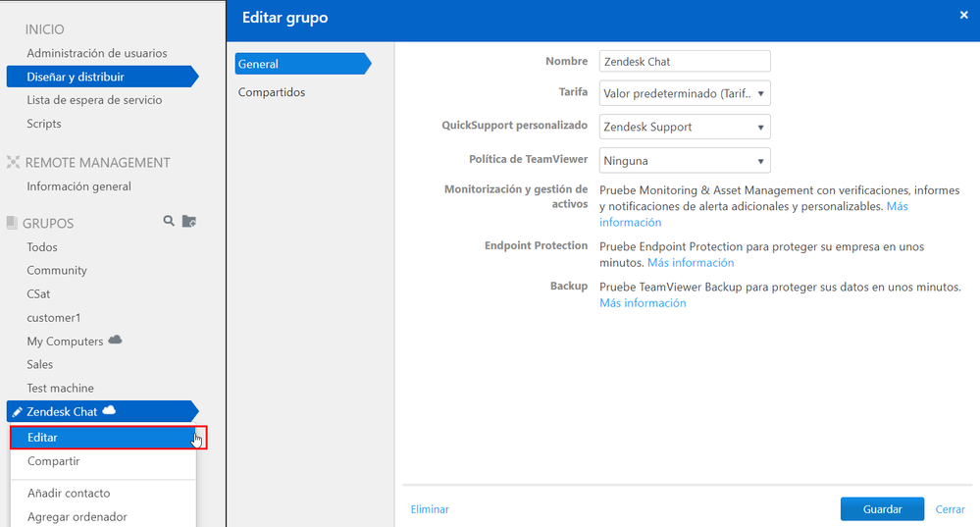Image resolution: width=980 pixels, height=527 pixels.
Task: Select the customer1 group
Action: pyautogui.click(x=54, y=318)
